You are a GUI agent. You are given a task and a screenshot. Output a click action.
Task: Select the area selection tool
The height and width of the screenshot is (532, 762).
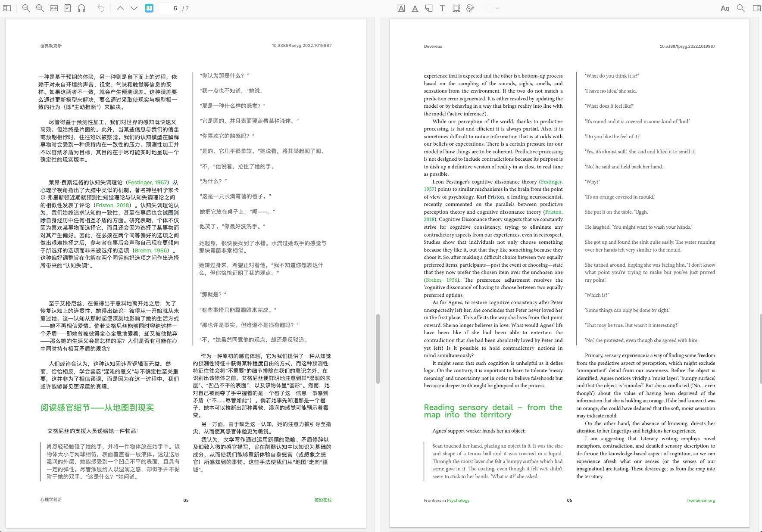(x=456, y=8)
